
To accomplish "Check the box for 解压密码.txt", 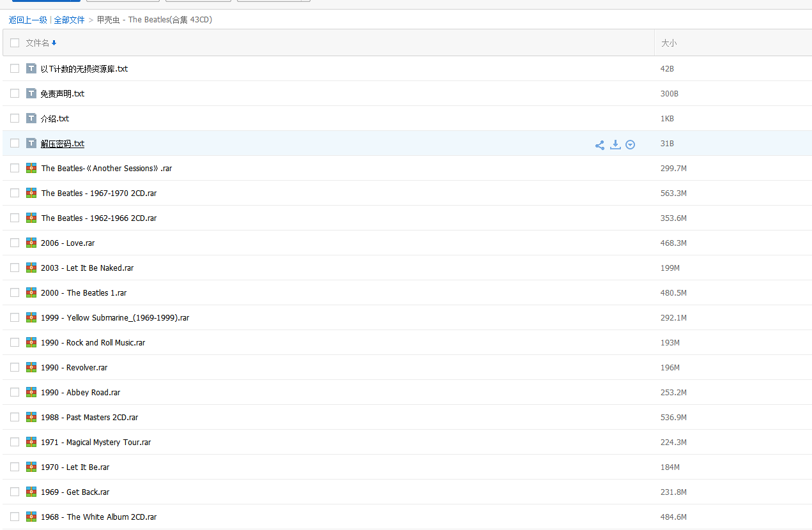I will point(15,143).
